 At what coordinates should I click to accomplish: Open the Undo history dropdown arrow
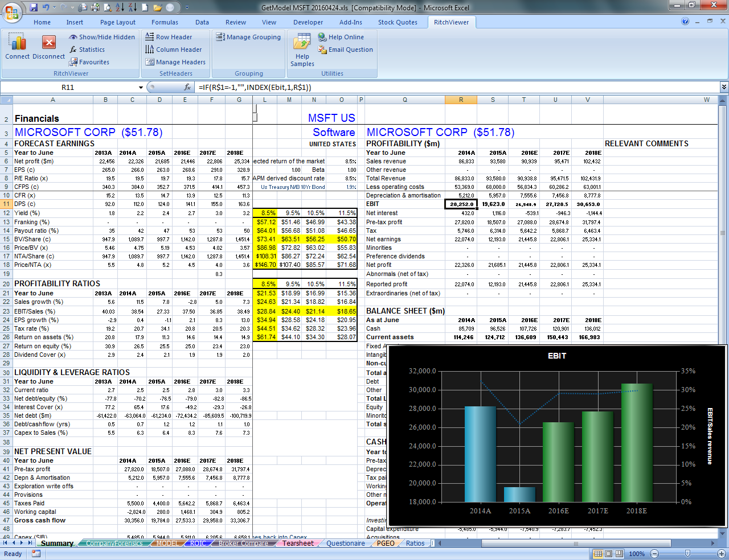(x=54, y=7)
